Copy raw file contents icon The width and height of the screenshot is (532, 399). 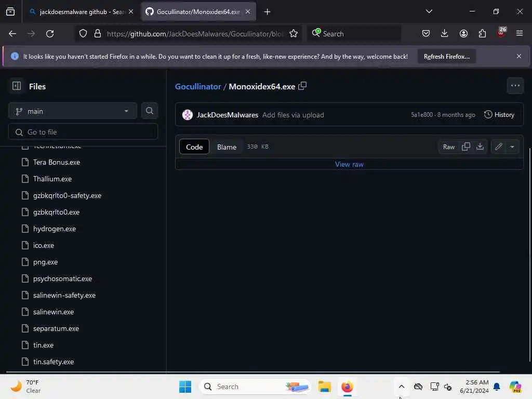point(466,147)
